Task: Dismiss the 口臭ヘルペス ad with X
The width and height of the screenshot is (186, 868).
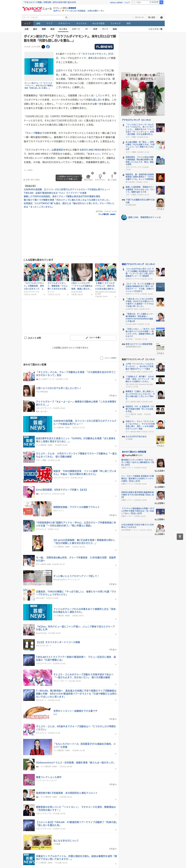Action: click(x=116, y=396)
